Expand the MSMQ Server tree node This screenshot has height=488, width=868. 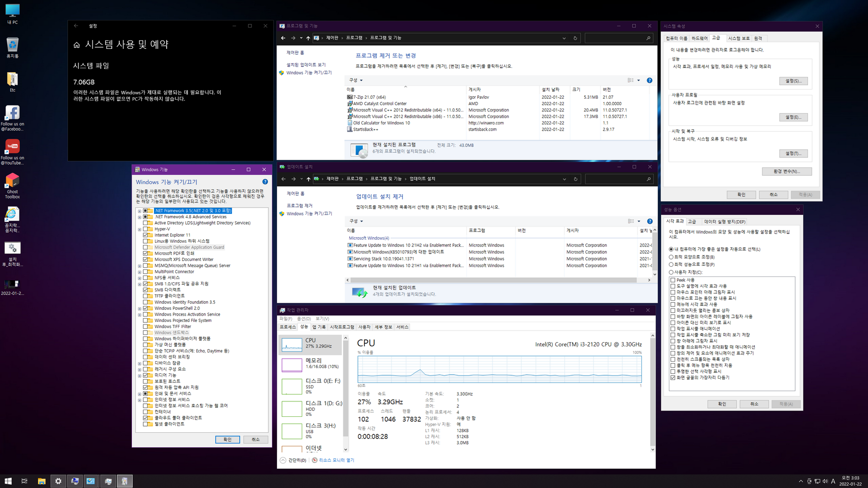click(x=139, y=266)
